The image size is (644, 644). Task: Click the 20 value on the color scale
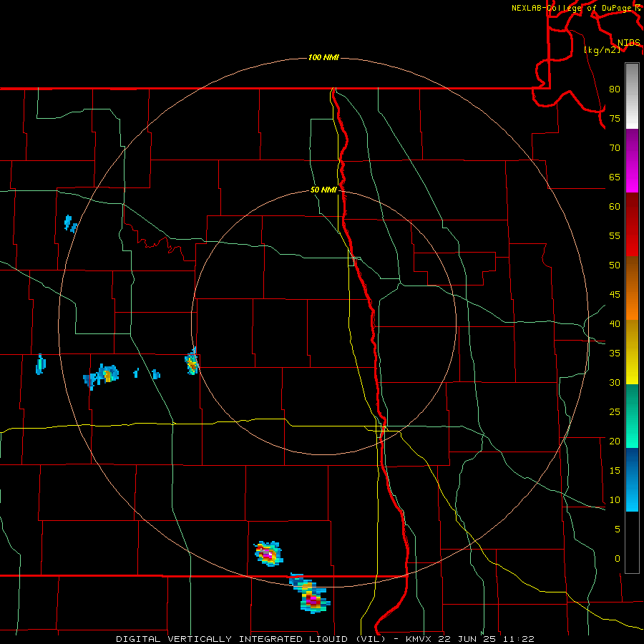pos(615,441)
